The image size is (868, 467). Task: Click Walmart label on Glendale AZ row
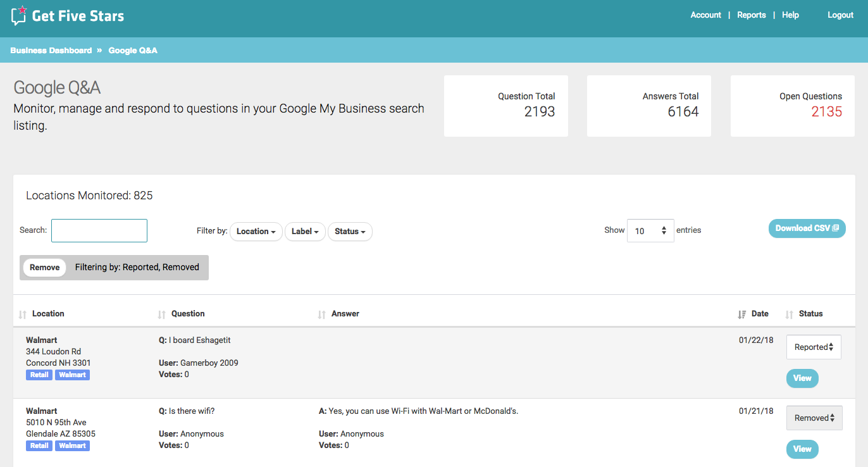click(72, 446)
